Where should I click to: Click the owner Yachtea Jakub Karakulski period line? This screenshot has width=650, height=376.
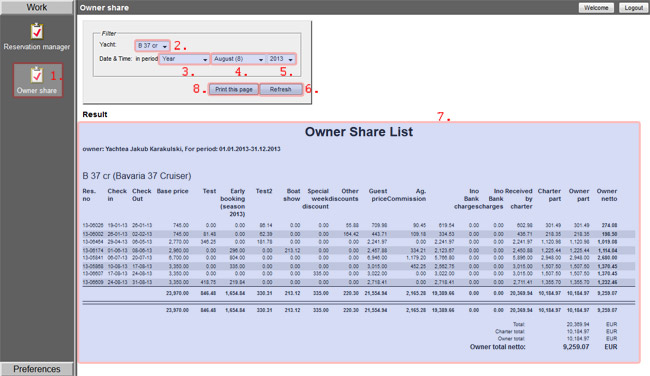coord(181,149)
